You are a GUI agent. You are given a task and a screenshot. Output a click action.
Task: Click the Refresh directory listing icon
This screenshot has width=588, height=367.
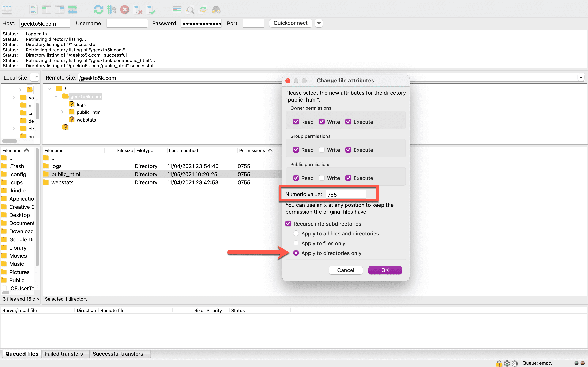coord(98,9)
